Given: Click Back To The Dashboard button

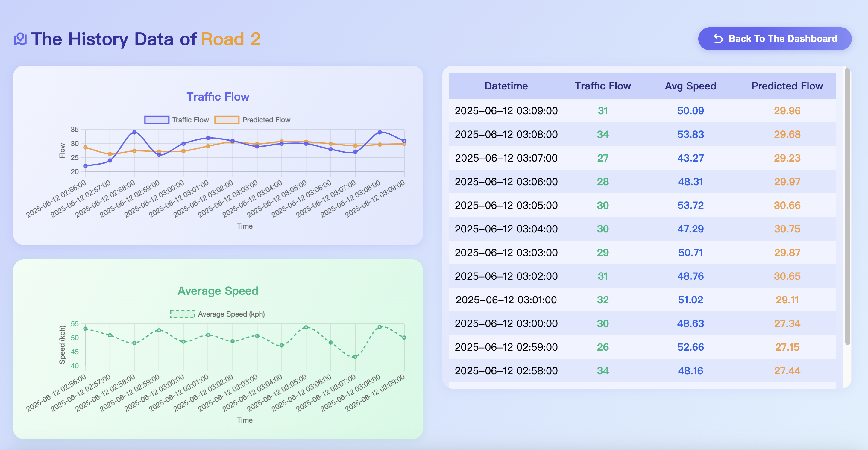Looking at the screenshot, I should tap(775, 39).
